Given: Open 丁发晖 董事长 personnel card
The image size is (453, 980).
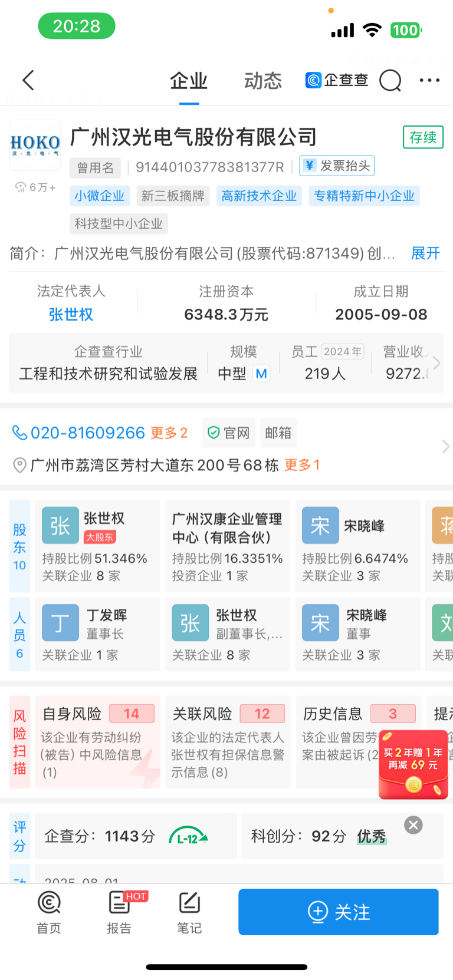Looking at the screenshot, I should 97,634.
